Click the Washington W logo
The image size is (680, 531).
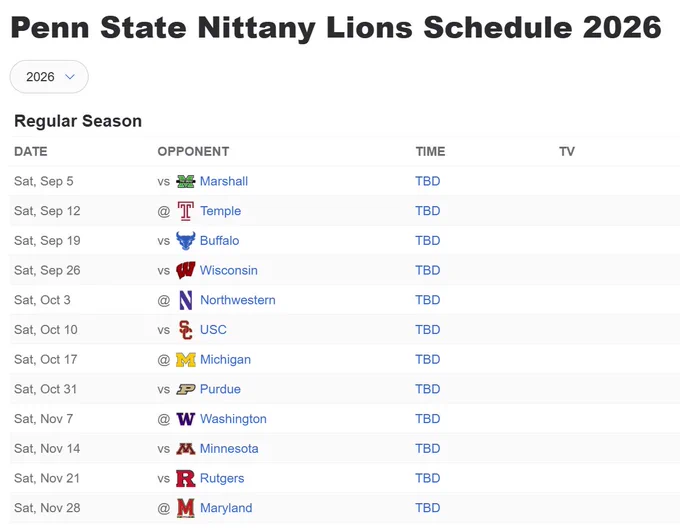(186, 419)
